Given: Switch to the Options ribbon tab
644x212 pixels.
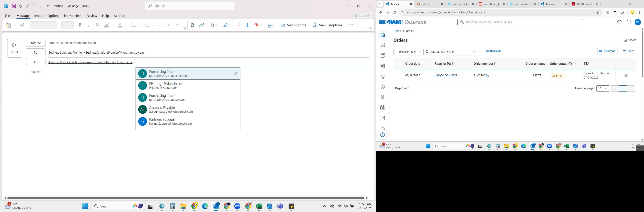Looking at the screenshot, I should pyautogui.click(x=53, y=16).
